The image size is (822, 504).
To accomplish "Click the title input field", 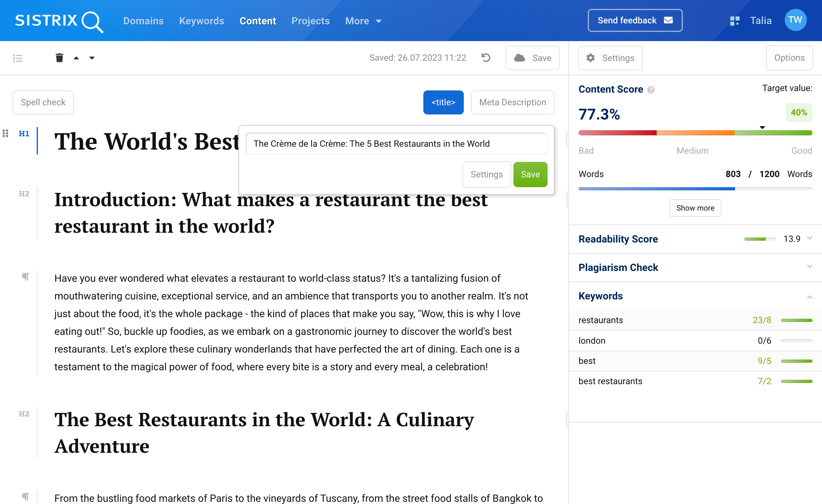I will tap(396, 144).
